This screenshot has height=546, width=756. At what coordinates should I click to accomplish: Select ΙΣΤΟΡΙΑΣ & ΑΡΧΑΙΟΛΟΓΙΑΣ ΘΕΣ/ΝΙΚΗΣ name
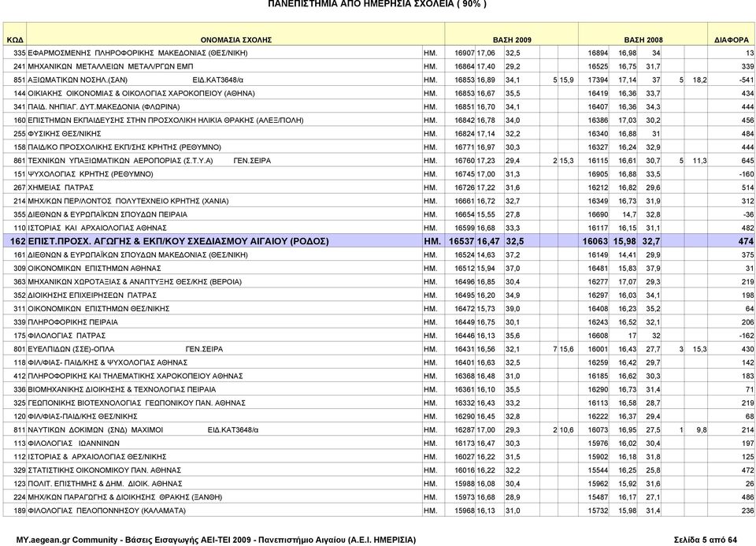coord(98,458)
